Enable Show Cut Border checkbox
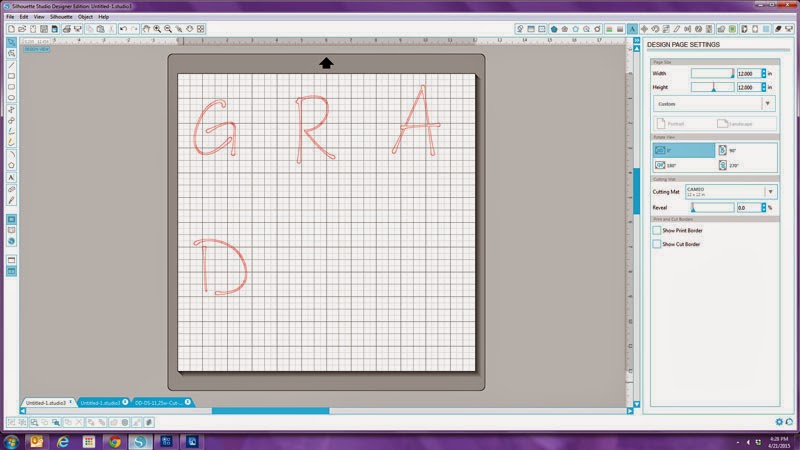This screenshot has width=800, height=450. coord(657,244)
